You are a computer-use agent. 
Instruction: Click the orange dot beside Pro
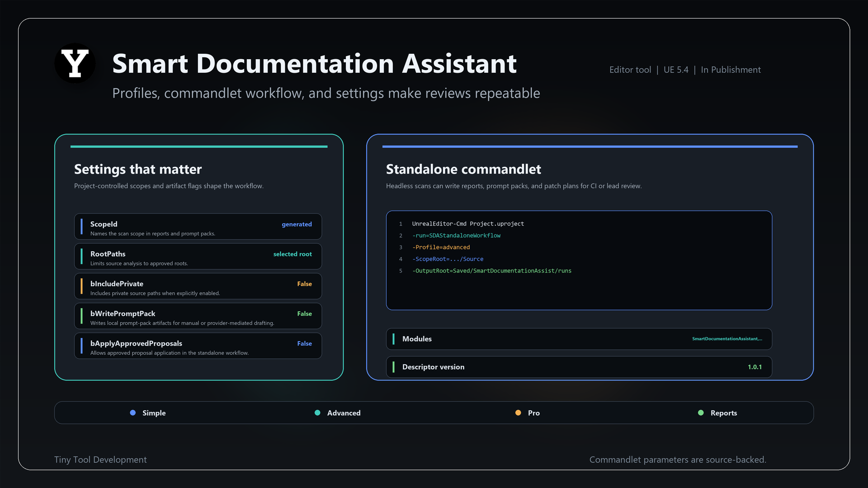(518, 413)
